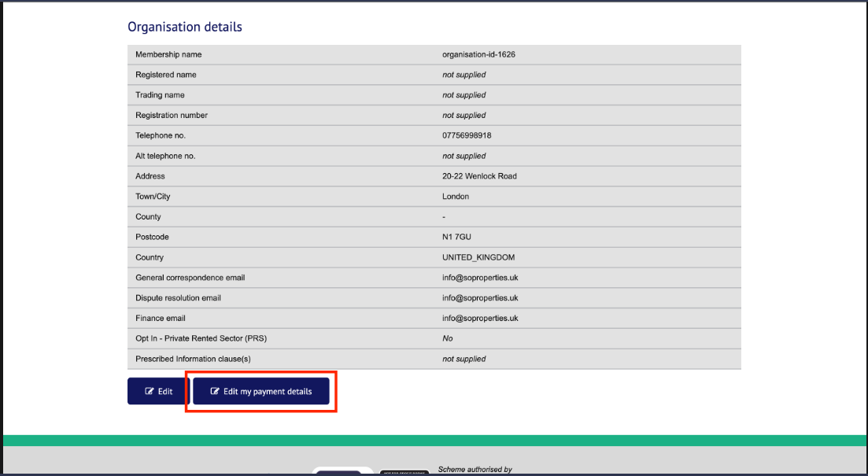Click the Scheme authorised by footer text
The image size is (868, 476).
tap(475, 470)
